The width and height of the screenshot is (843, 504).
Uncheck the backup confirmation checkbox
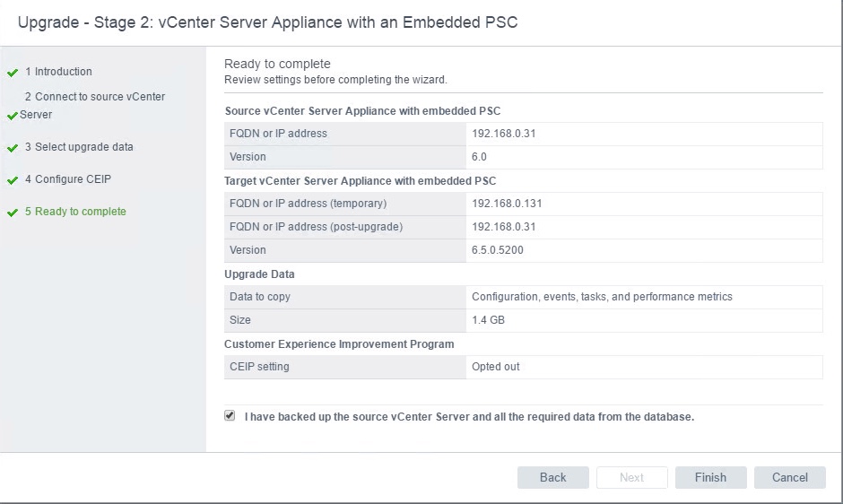[230, 416]
